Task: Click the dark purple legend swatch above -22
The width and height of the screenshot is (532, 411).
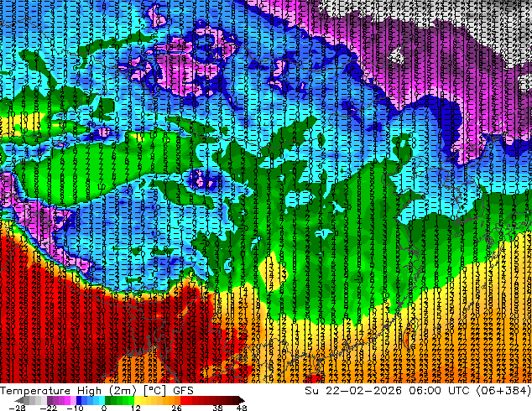Action: tap(50, 400)
